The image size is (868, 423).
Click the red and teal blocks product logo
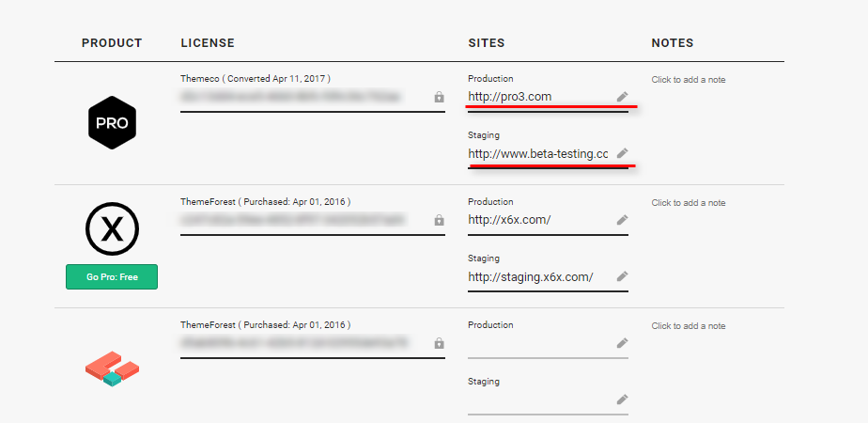coord(112,368)
